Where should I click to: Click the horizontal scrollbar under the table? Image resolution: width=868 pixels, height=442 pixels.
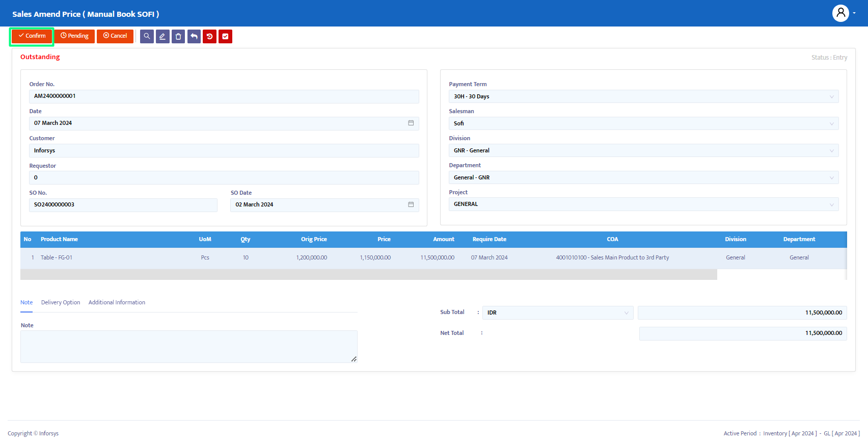[369, 274]
